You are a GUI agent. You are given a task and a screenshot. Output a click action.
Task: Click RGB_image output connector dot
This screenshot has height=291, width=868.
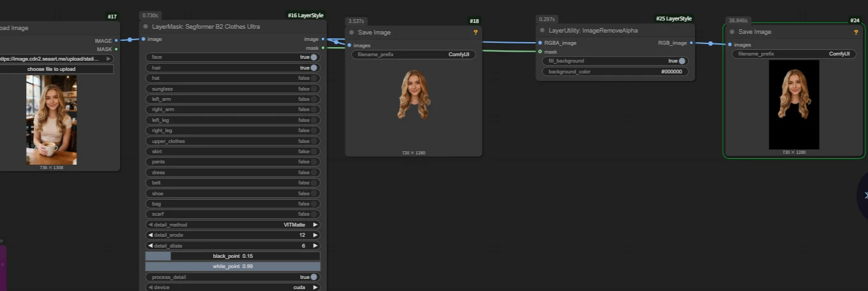[x=692, y=43]
